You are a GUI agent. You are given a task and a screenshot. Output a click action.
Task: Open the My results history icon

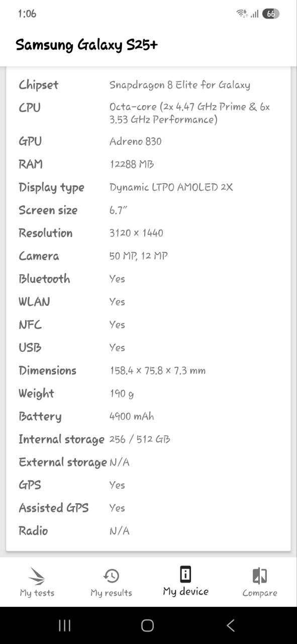coord(111,576)
